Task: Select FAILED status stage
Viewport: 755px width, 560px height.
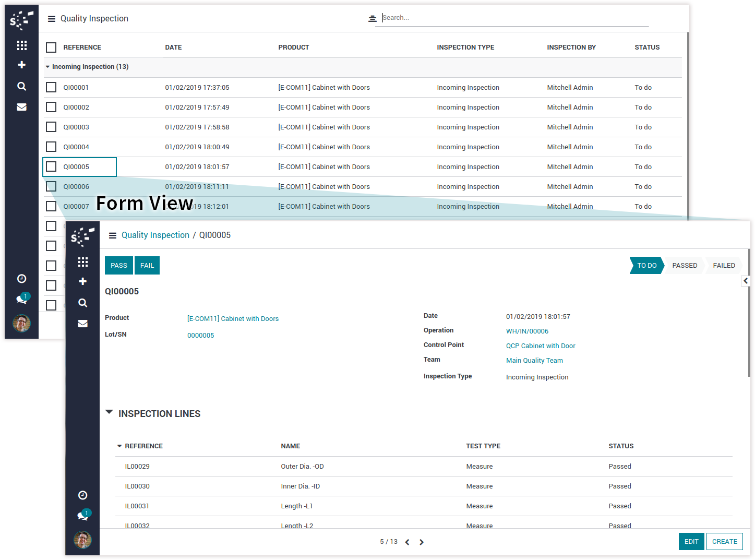Action: [724, 266]
